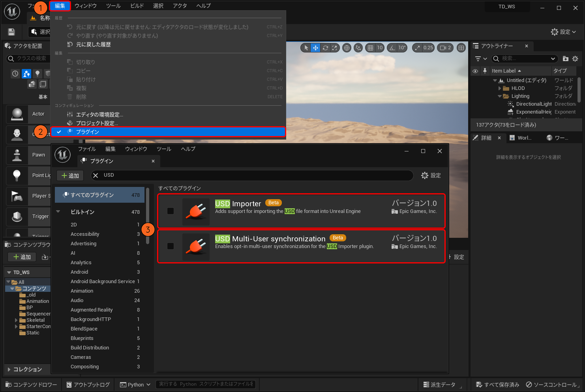This screenshot has width=585, height=392.
Task: Toggle rotation angle snap icon
Action: click(392, 48)
